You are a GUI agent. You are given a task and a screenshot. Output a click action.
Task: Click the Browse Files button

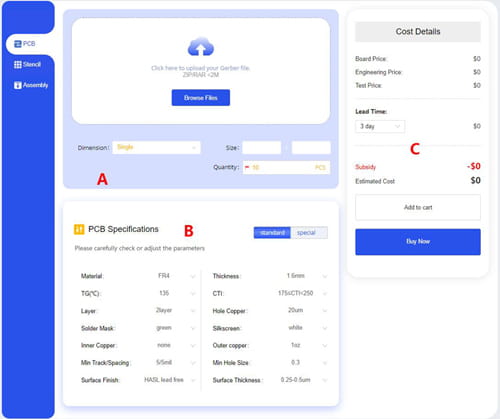(201, 98)
